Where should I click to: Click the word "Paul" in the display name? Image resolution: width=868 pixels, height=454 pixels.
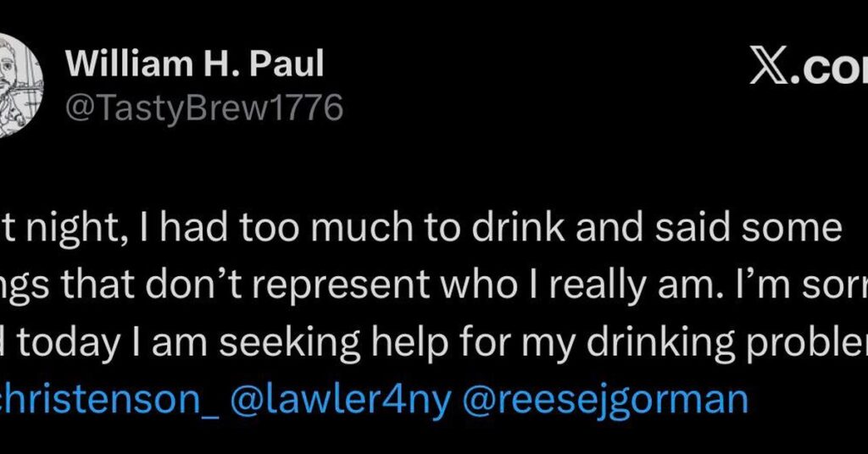(287, 64)
